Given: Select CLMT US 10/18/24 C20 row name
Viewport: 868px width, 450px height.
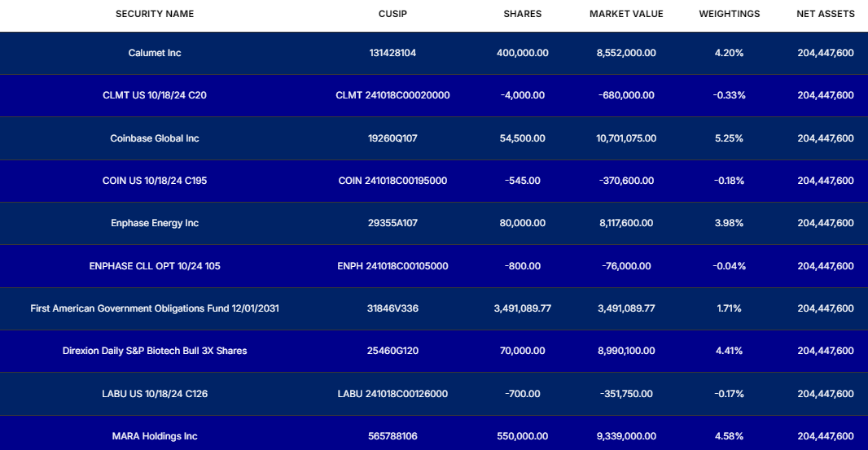Looking at the screenshot, I should coord(155,95).
